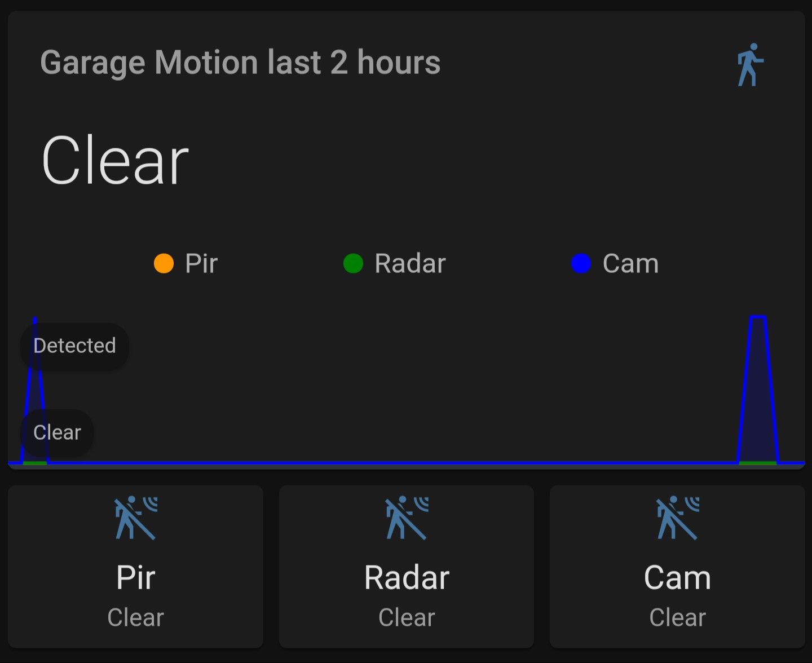Toggle the Cam series via blue dot
Screen dimensions: 812x663
[x=581, y=263]
